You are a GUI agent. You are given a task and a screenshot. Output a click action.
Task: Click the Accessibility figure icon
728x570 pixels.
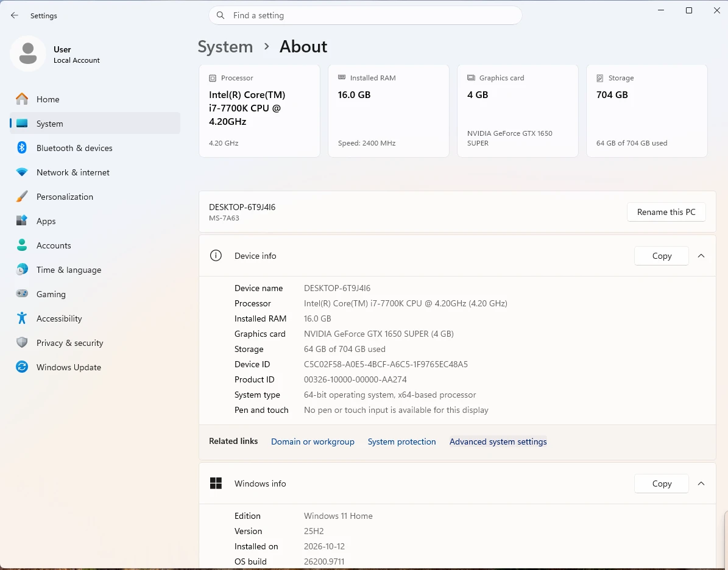(22, 318)
